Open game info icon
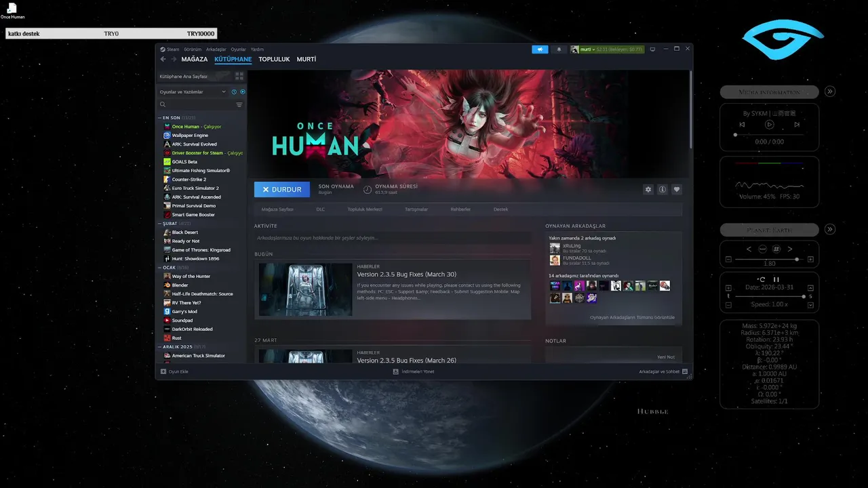868x488 pixels. [x=663, y=190]
